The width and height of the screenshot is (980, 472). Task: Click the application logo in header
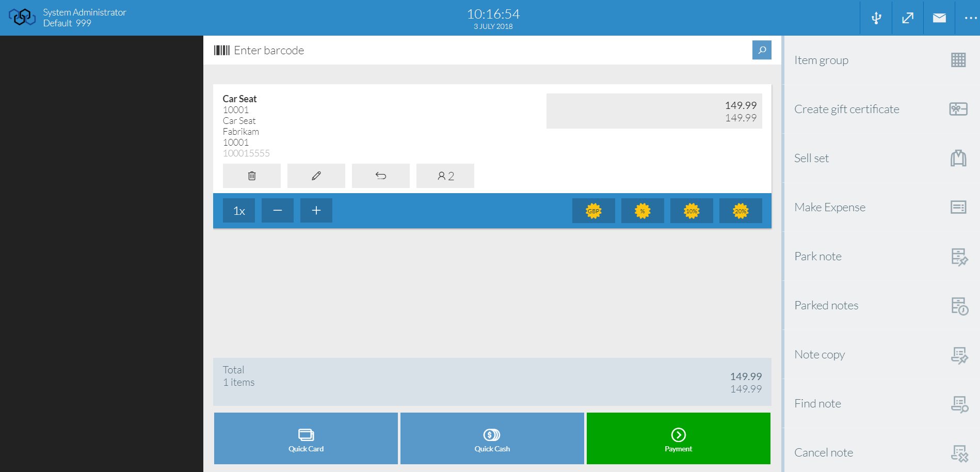point(22,18)
